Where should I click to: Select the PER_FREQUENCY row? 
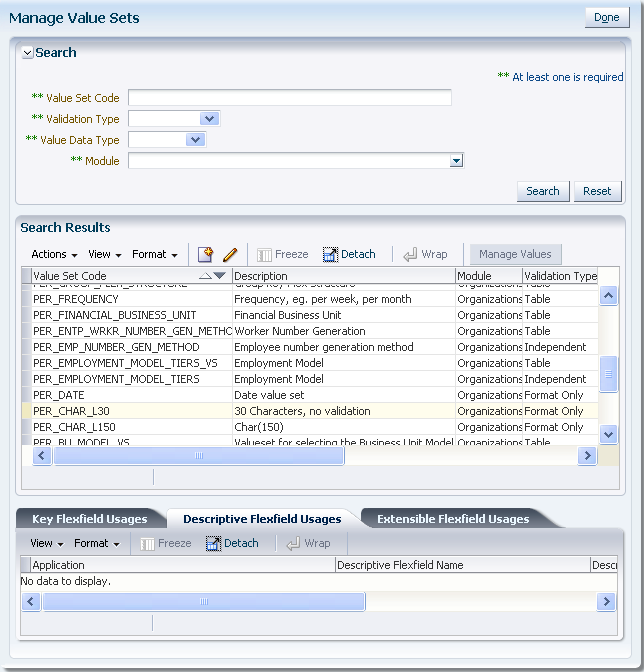click(310, 299)
